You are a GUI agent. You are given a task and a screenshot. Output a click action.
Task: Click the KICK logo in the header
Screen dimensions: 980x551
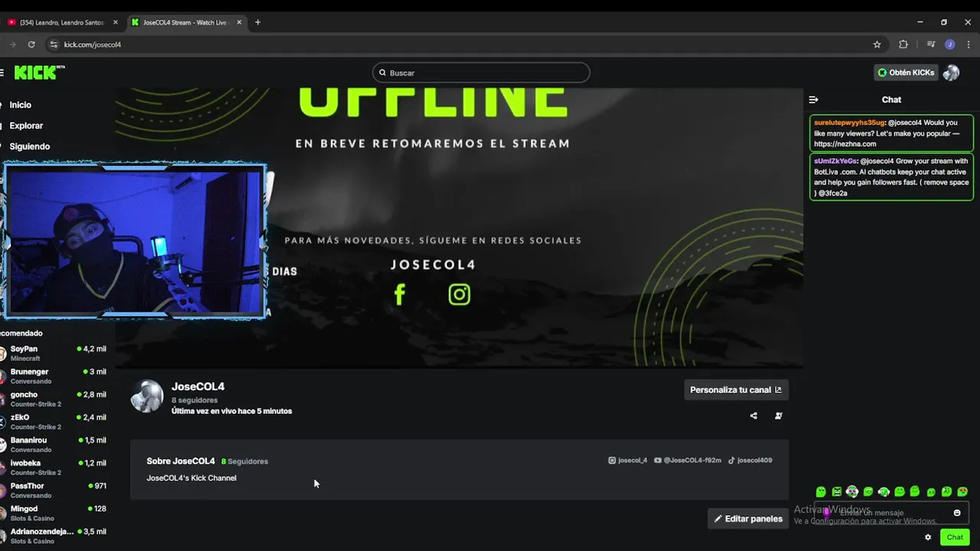(39, 73)
